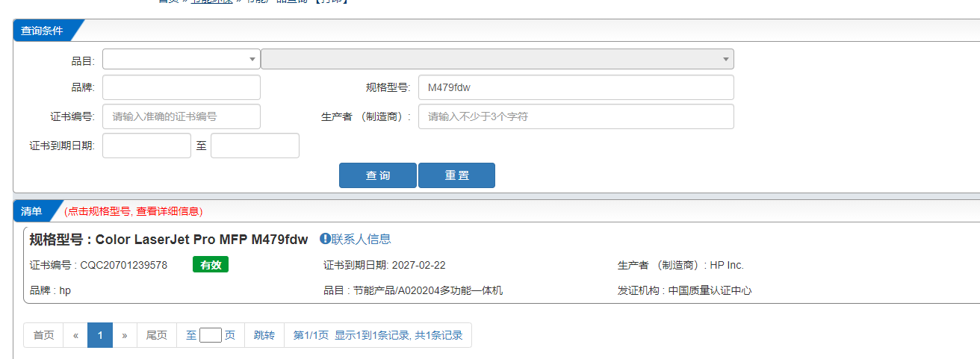
Task: Click the 规格型号 field containing M479fdw
Action: (576, 87)
